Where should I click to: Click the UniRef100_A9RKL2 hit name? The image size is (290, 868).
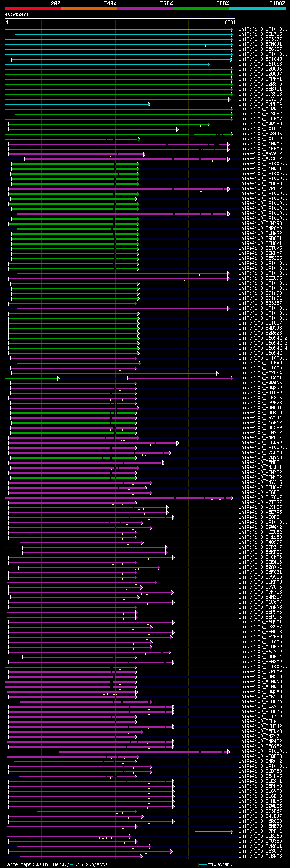[260, 109]
